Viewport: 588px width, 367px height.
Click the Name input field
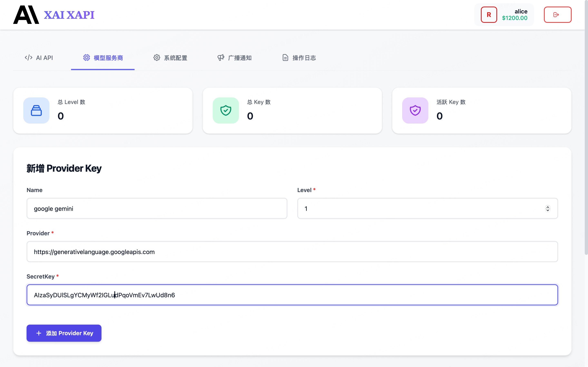click(157, 209)
